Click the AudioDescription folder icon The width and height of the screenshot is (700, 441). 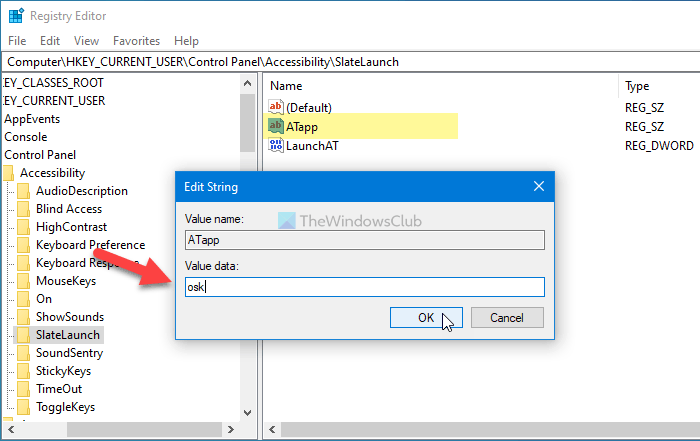[23, 191]
